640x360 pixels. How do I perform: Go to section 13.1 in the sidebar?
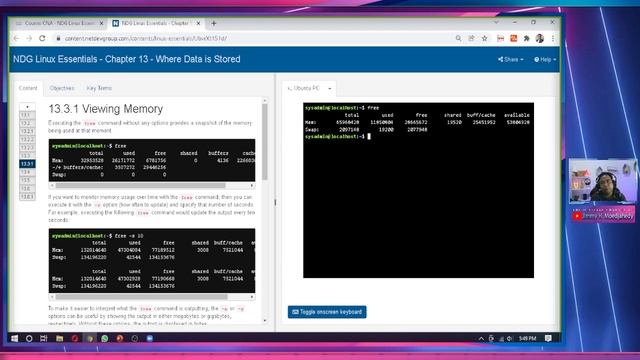[27, 115]
